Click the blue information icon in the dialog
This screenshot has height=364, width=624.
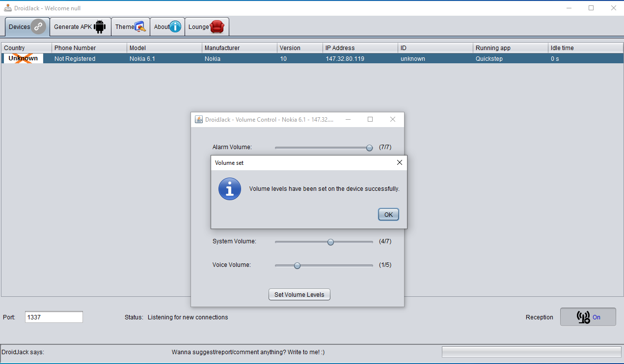(230, 189)
